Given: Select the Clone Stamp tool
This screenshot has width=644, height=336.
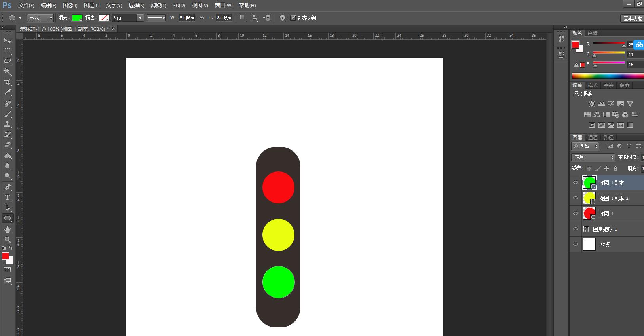Looking at the screenshot, I should 8,124.
